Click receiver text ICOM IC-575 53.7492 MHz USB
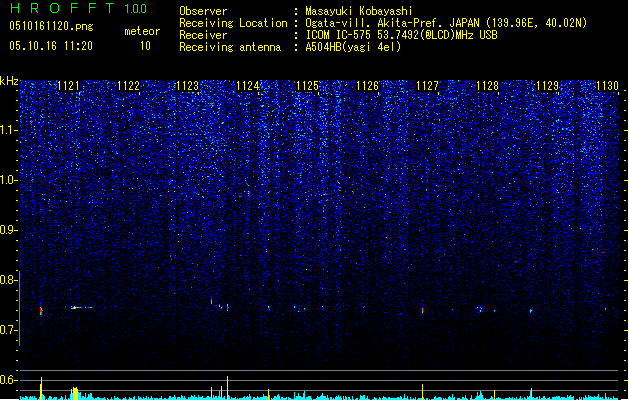629x400 pixels. click(401, 35)
